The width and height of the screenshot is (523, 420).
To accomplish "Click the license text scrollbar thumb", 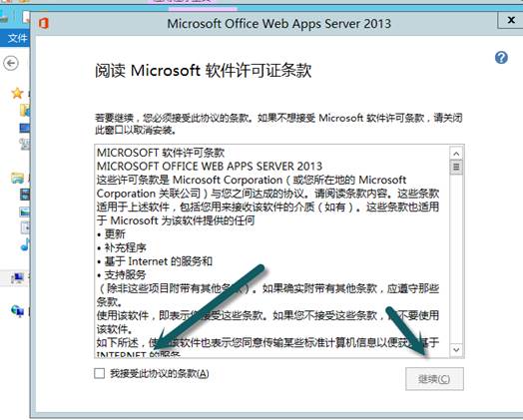I will click(456, 167).
